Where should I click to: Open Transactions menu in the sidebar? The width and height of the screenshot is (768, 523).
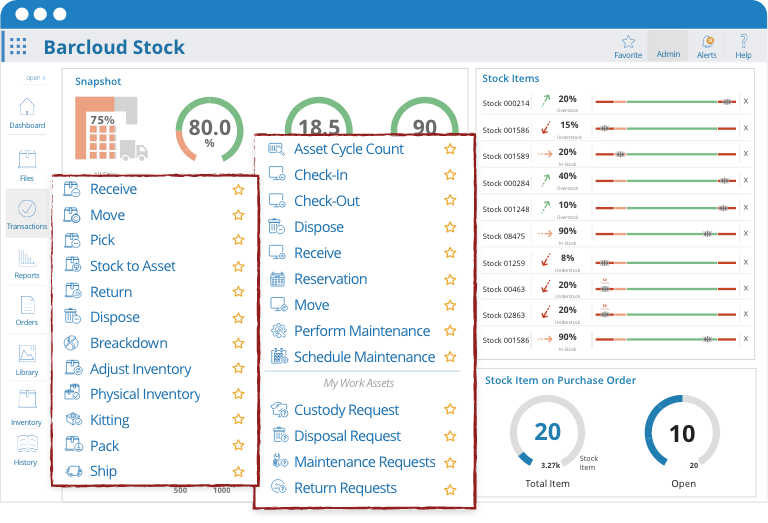coord(27,213)
